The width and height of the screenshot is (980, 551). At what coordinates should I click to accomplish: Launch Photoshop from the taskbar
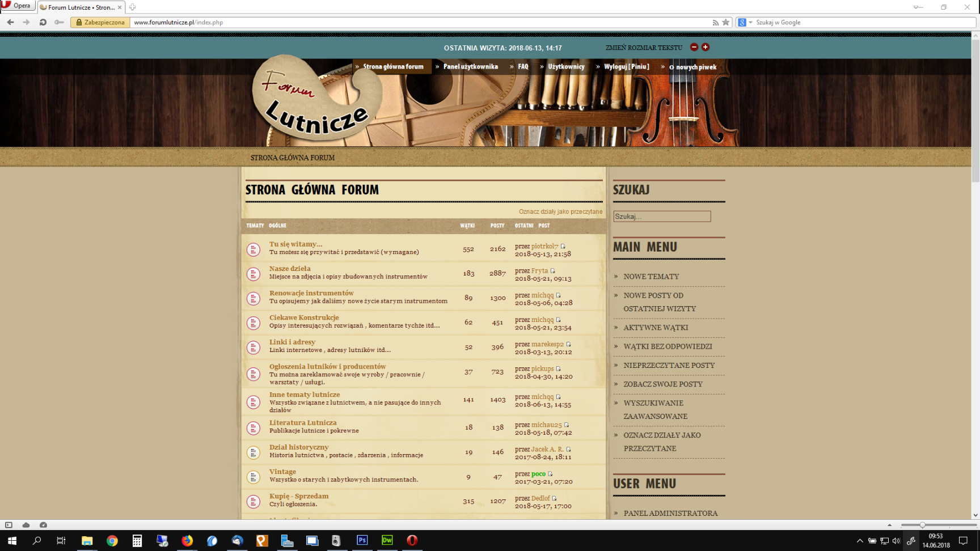click(x=362, y=540)
